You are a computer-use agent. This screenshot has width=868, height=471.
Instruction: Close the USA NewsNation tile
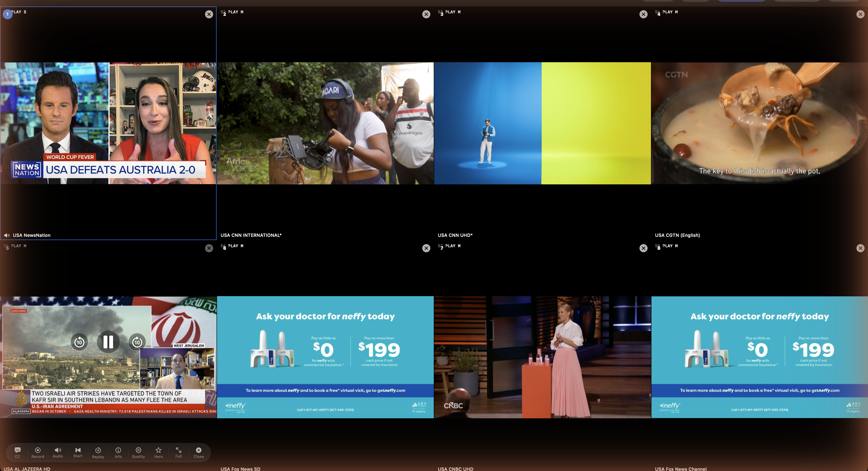point(209,14)
